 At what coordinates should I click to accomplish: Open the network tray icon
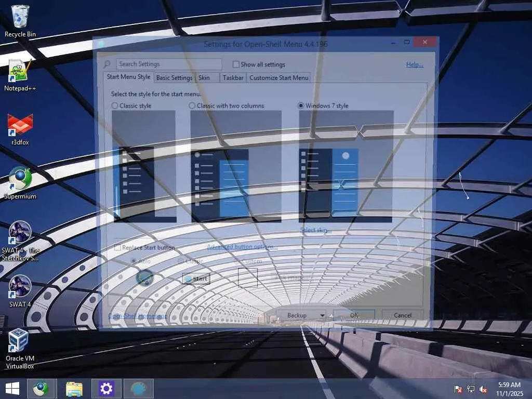[471, 389]
